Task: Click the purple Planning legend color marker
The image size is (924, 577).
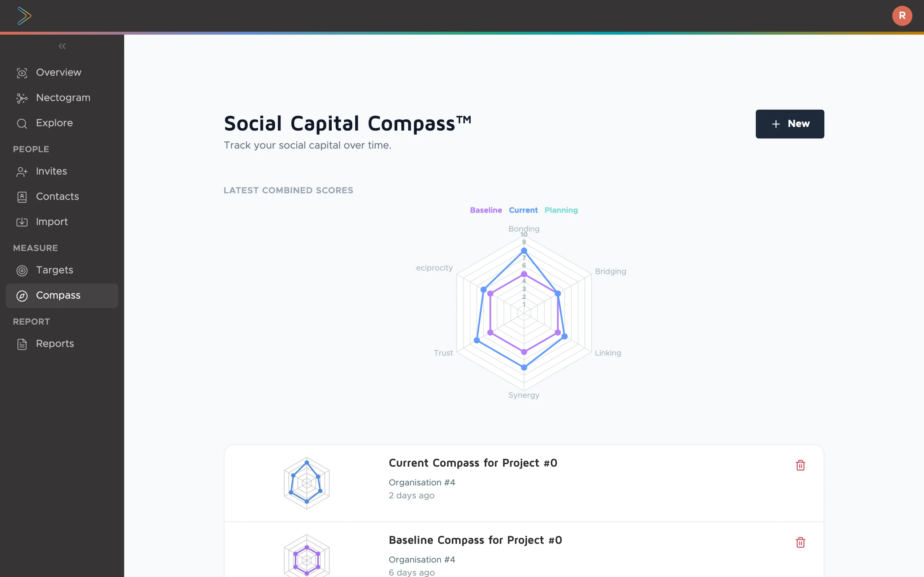Action: [561, 210]
